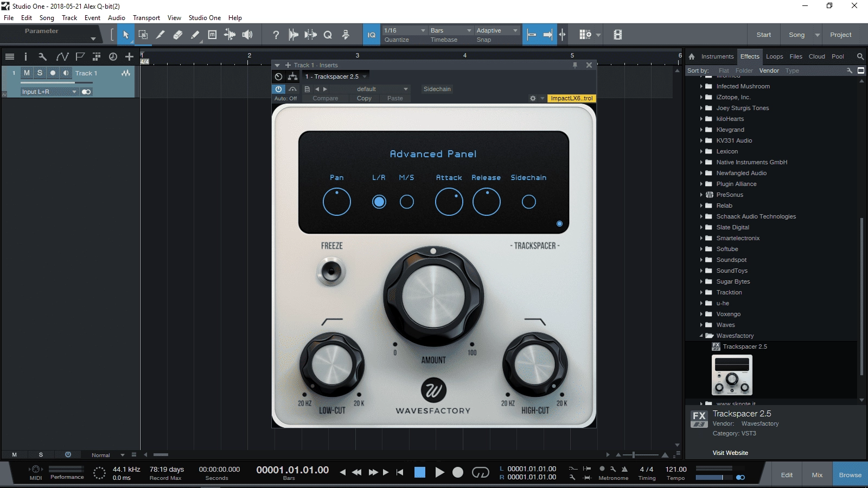Stop the transport

point(420,472)
